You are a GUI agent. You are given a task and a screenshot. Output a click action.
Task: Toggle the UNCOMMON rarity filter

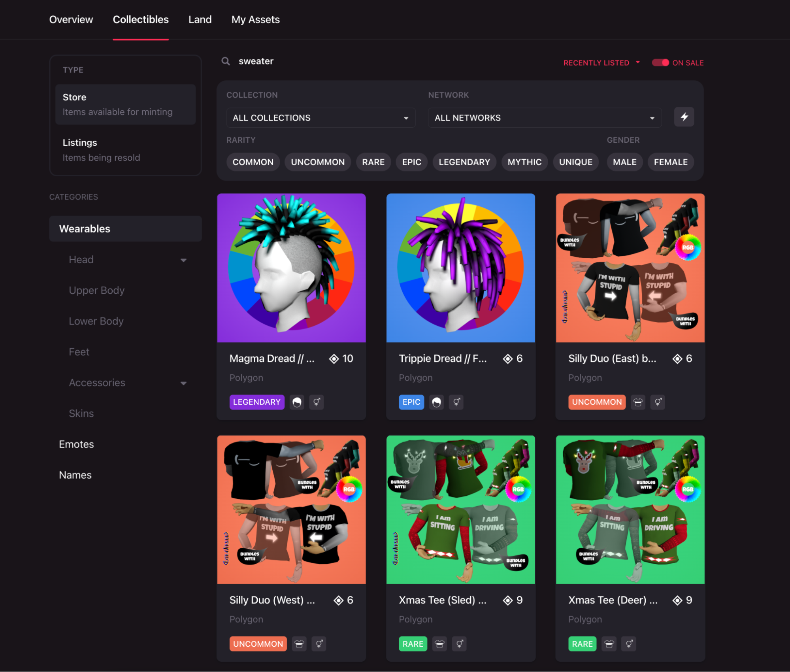click(318, 162)
